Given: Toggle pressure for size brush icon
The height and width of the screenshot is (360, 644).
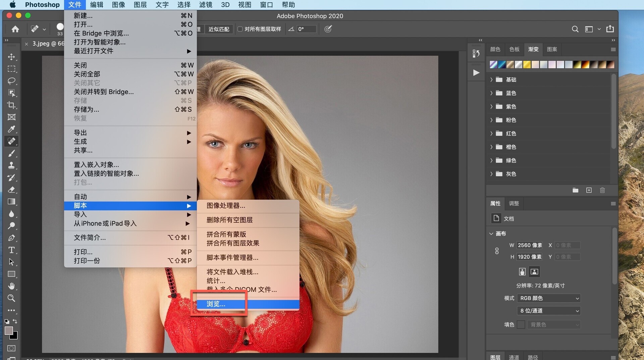Looking at the screenshot, I should pyautogui.click(x=328, y=29).
